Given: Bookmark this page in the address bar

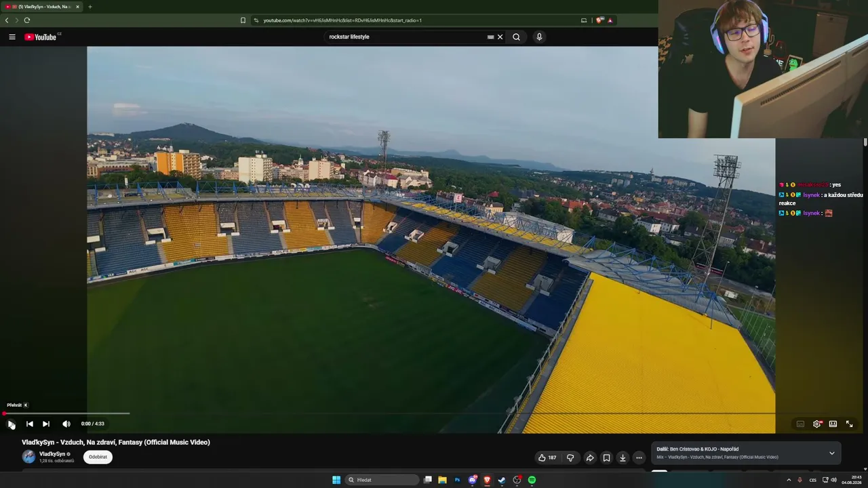Looking at the screenshot, I should coord(243,20).
